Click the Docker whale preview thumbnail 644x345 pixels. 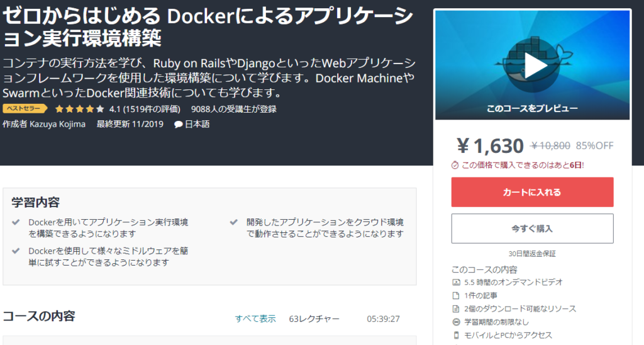[x=532, y=65]
